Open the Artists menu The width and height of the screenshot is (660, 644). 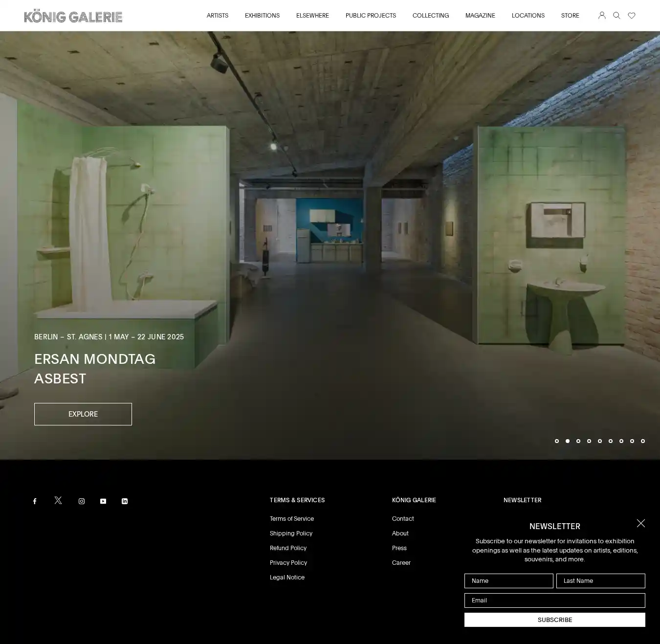pos(218,16)
